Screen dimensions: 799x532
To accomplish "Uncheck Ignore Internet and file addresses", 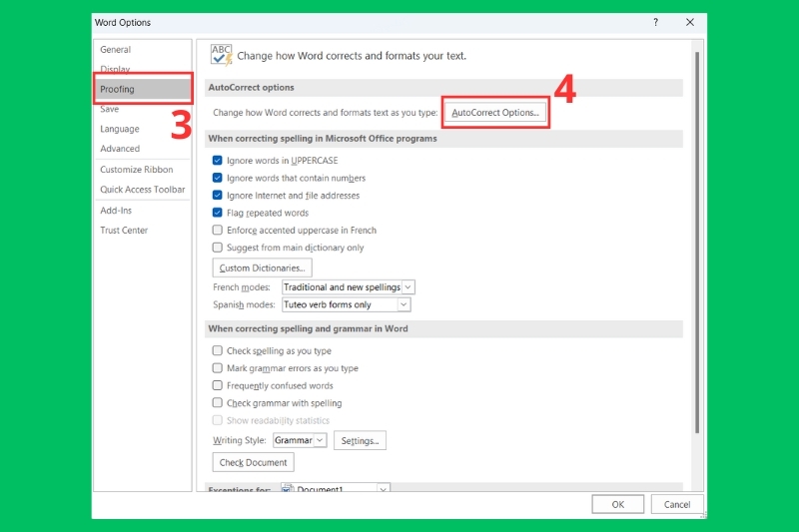I will [x=217, y=195].
